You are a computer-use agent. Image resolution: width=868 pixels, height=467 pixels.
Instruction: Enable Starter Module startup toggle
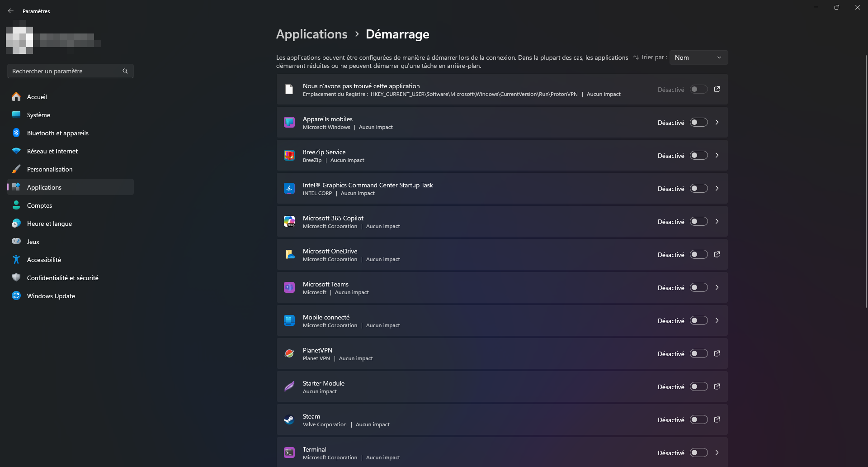[698, 386]
